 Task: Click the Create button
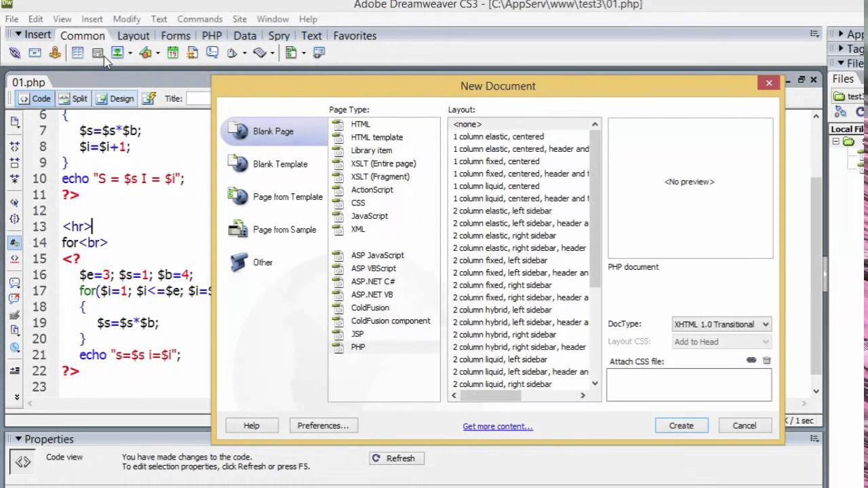tap(682, 426)
